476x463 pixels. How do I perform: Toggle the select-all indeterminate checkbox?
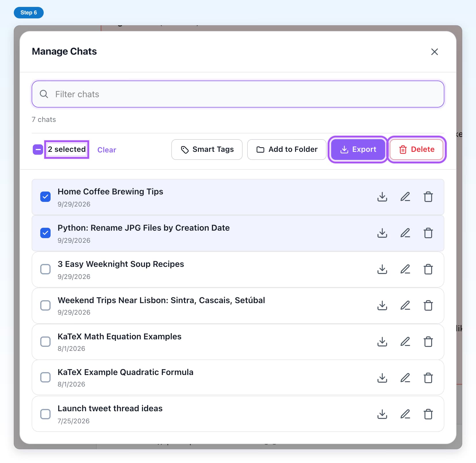tap(38, 150)
